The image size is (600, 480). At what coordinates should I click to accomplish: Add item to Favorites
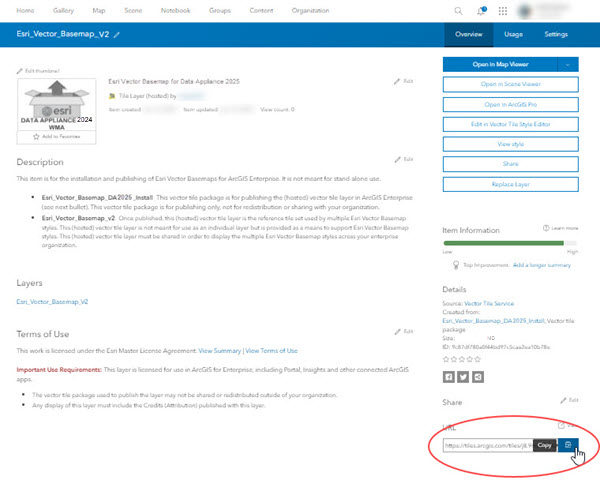click(57, 133)
